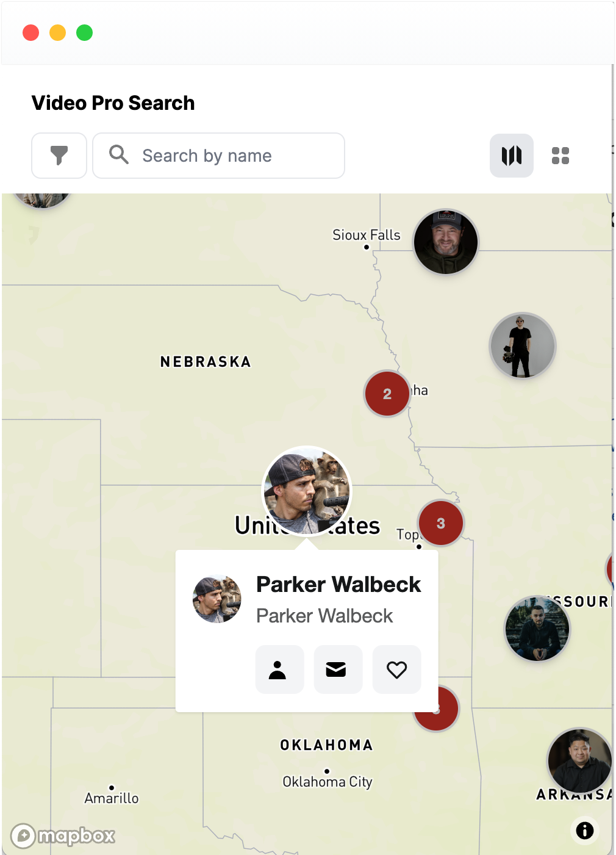The image size is (616, 855).
Task: Switch to map view
Action: pos(512,156)
